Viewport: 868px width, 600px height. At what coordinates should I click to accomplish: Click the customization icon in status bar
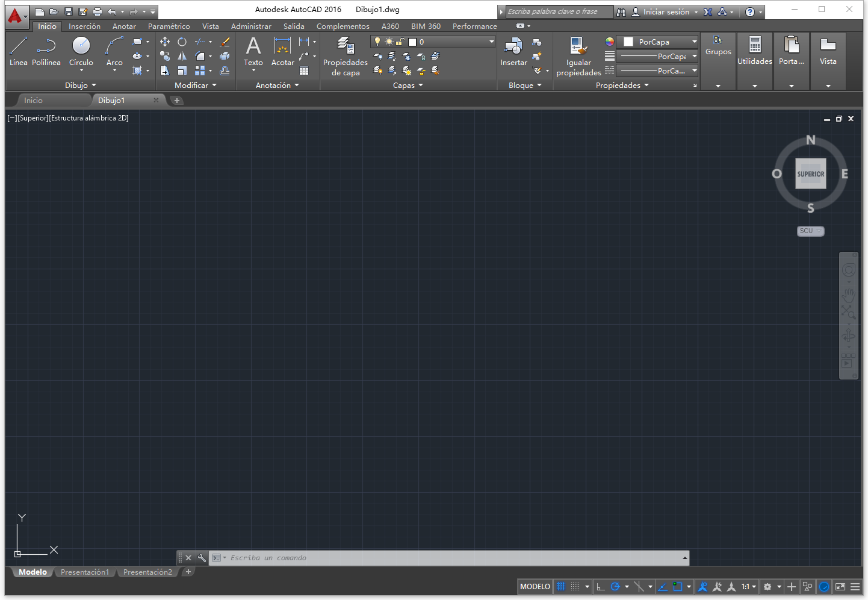[855, 587]
